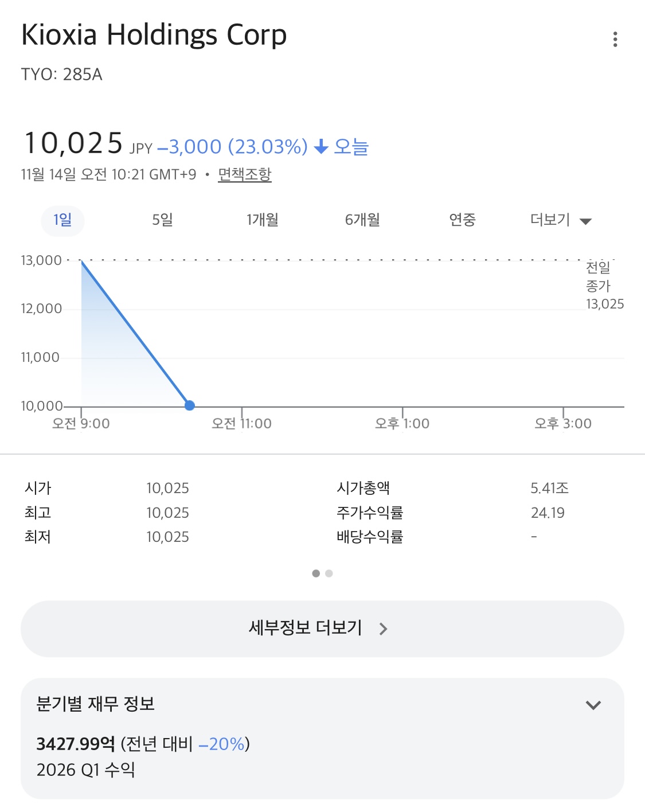Select the 1일 time range tab

tap(62, 220)
